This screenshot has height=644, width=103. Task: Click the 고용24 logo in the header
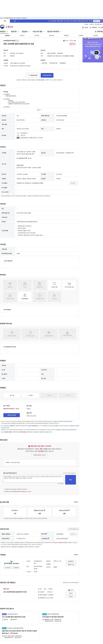(7, 27)
